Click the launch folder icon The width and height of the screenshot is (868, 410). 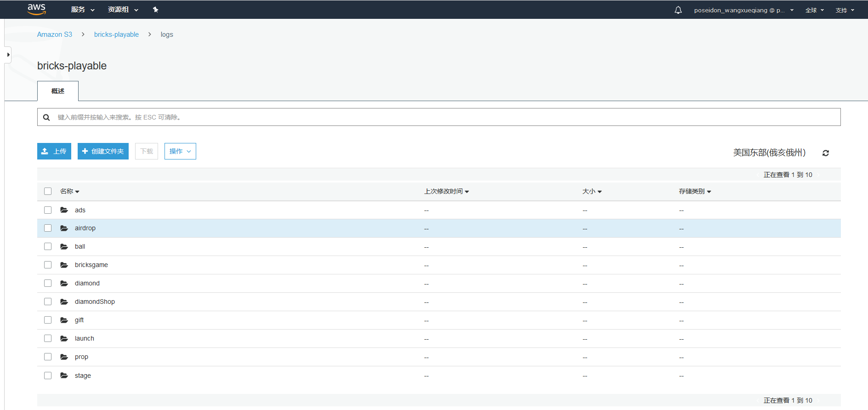pos(64,338)
